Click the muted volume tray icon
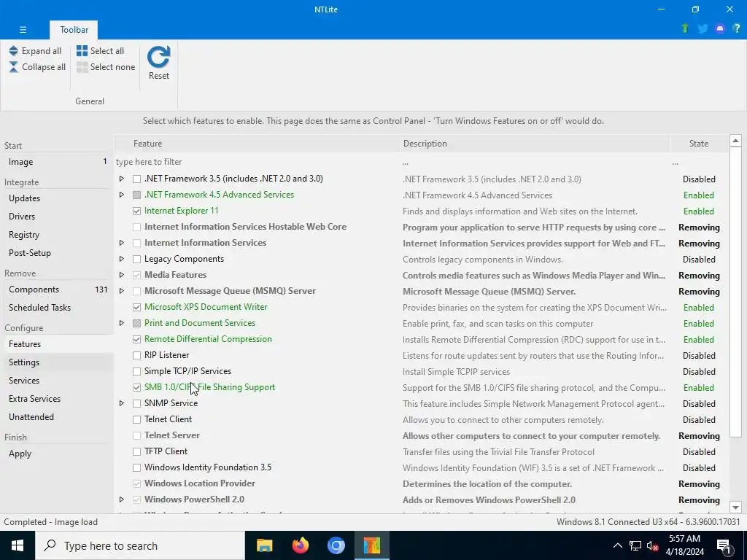747x560 pixels. [653, 545]
